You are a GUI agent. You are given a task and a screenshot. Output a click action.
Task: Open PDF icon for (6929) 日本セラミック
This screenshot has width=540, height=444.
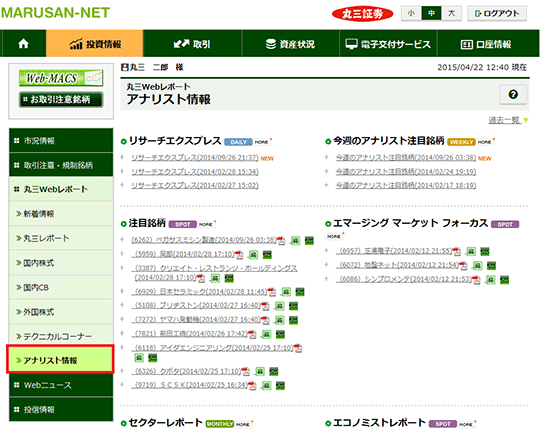(x=272, y=292)
